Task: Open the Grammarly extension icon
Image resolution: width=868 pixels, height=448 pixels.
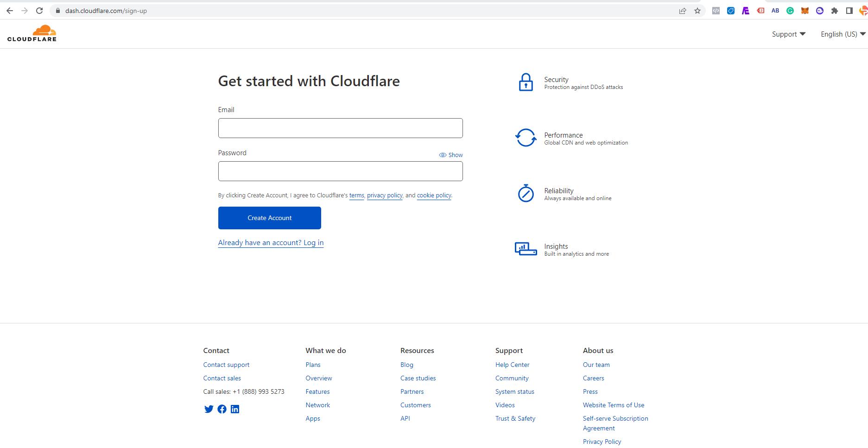Action: [x=790, y=11]
